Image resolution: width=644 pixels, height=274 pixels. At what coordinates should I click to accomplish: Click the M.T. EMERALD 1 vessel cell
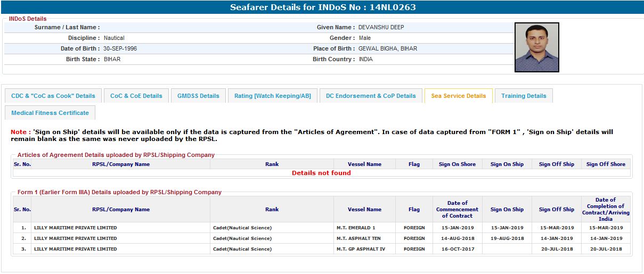pyautogui.click(x=356, y=228)
